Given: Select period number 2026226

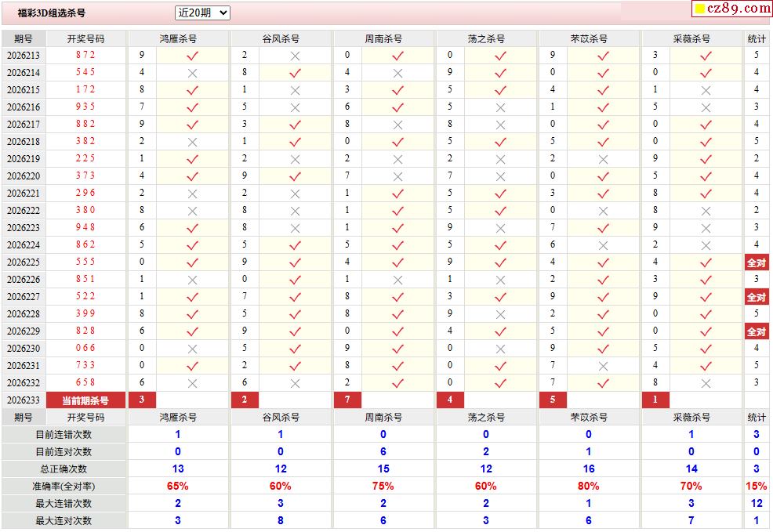Looking at the screenshot, I should (x=24, y=280).
